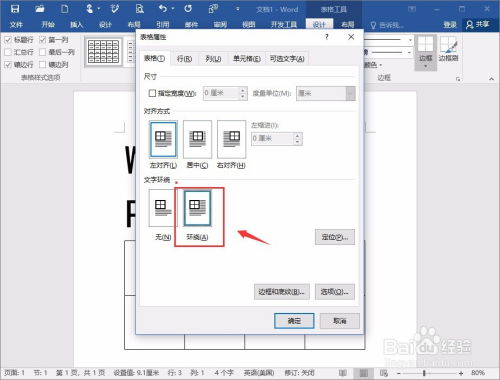500x380 pixels.
Task: Cancel the dialog with 取消 button
Action: pyautogui.click(x=340, y=321)
